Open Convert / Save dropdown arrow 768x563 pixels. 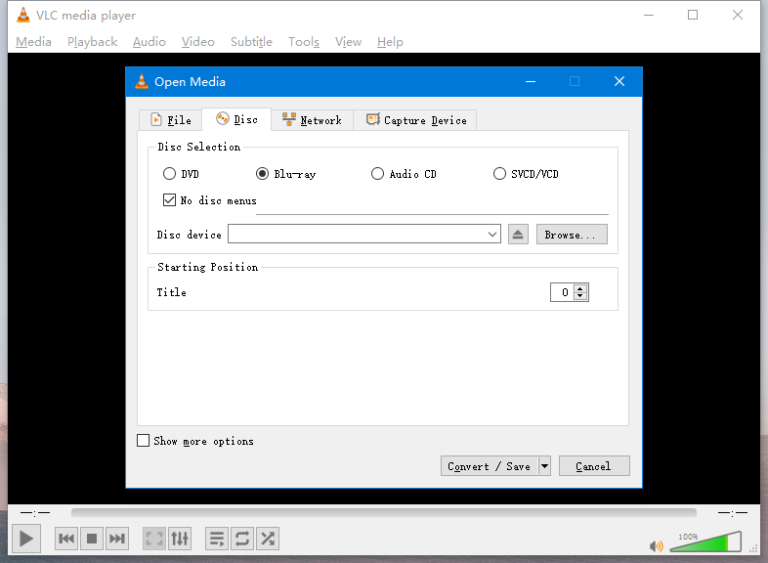pyautogui.click(x=545, y=466)
